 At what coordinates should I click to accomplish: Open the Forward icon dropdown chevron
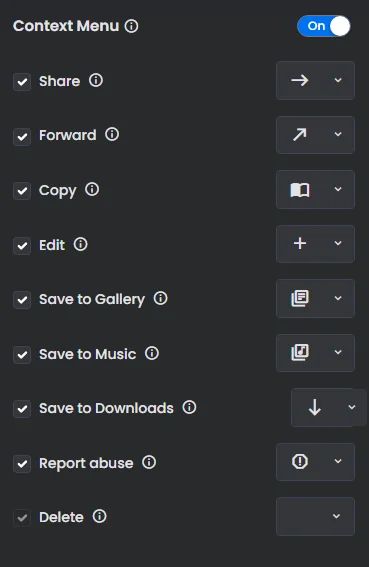(x=338, y=134)
